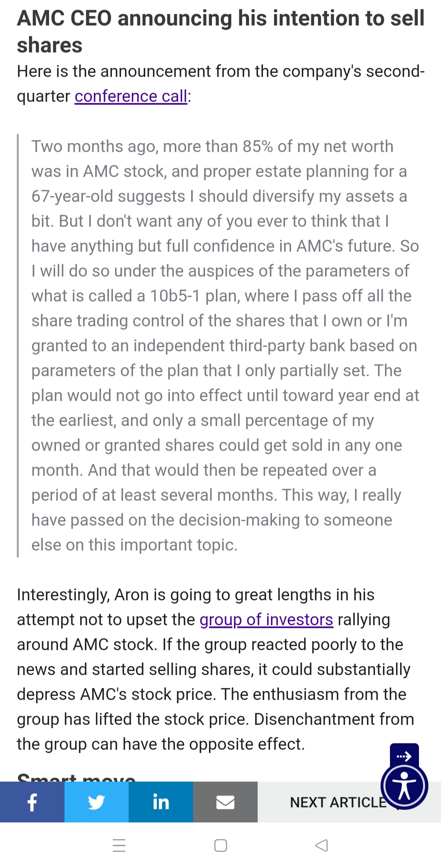Tap the sentence Here is the announcement
This screenshot has height=868, width=441.
pos(220,84)
